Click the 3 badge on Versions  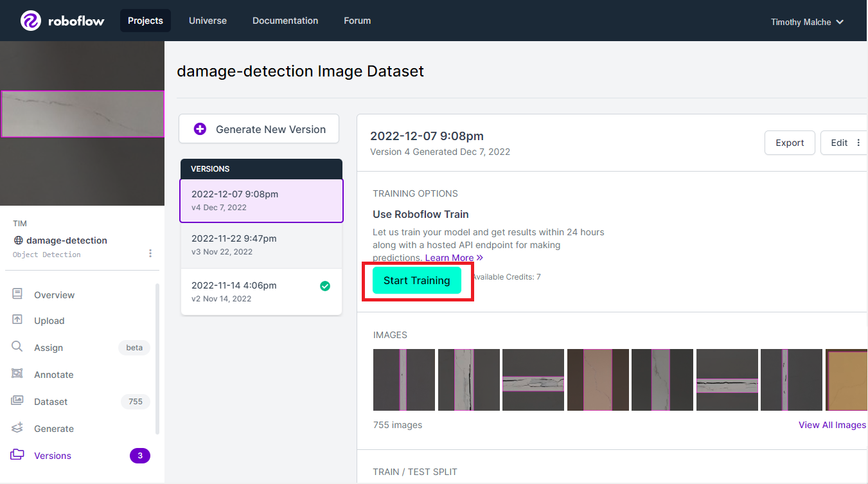(x=140, y=456)
